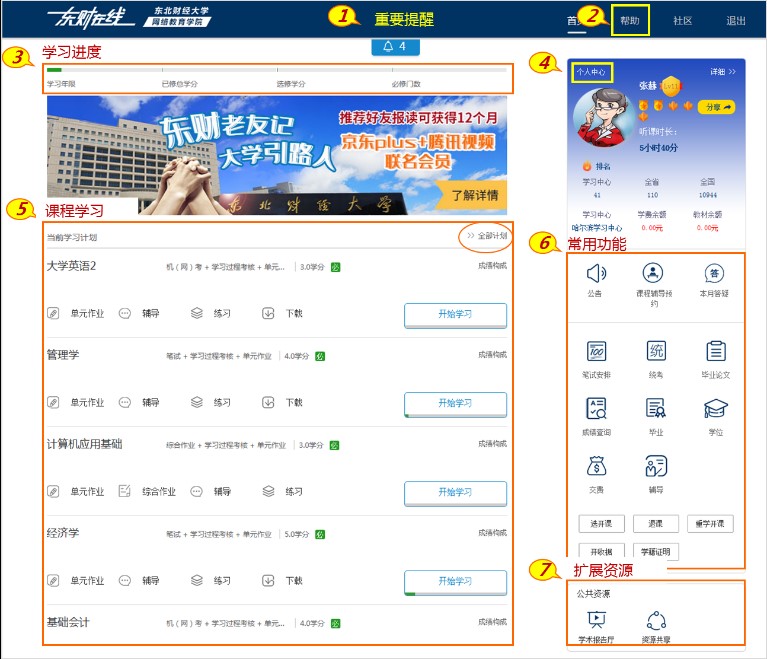Open 毕业 icon

(x=656, y=408)
